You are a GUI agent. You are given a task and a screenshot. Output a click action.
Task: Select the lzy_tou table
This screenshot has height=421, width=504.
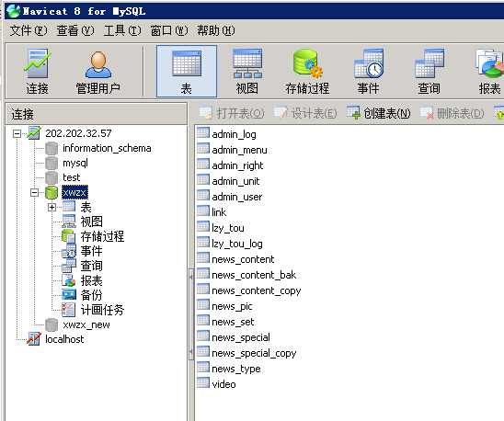coord(228,228)
